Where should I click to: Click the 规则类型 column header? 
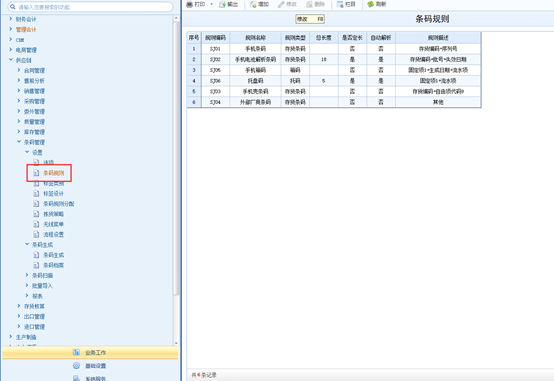coord(295,37)
